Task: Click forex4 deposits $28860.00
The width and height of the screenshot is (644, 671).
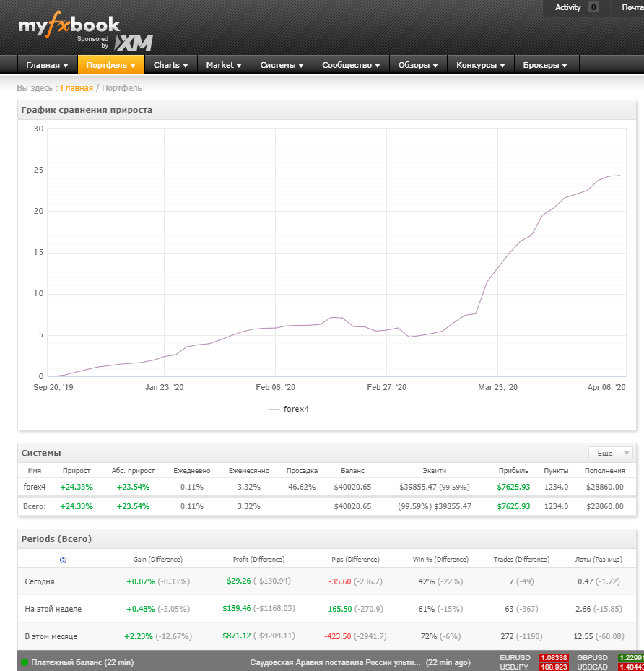Action: pyautogui.click(x=605, y=487)
